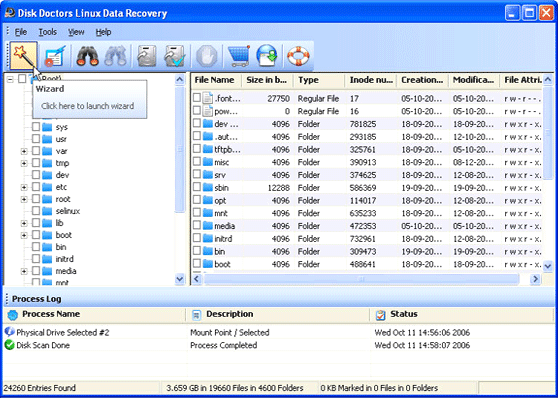The height and width of the screenshot is (398, 558).
Task: Launch the Wizard from the toolbar
Action: coord(23,56)
